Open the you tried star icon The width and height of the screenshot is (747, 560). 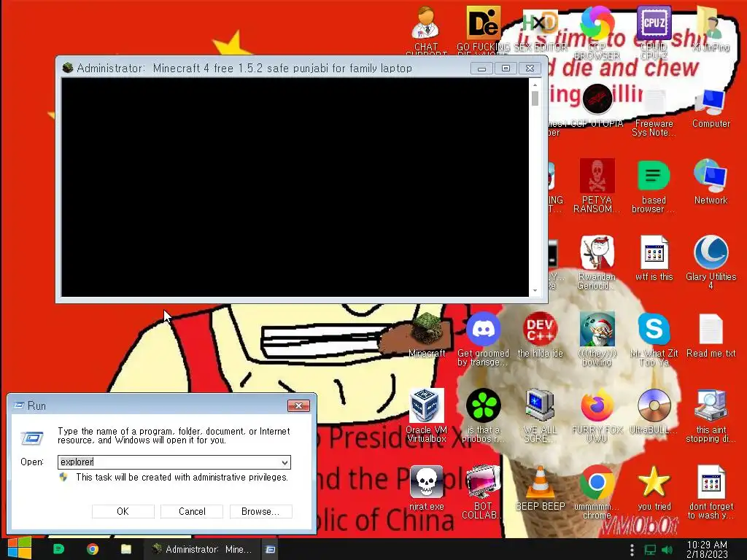click(x=654, y=488)
